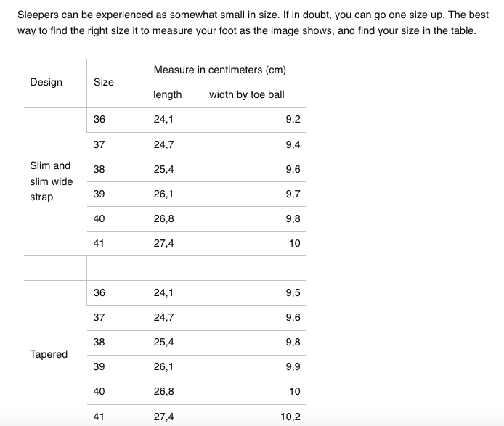
Task: Select width 10 in tapered size 40 row
Action: (x=294, y=391)
